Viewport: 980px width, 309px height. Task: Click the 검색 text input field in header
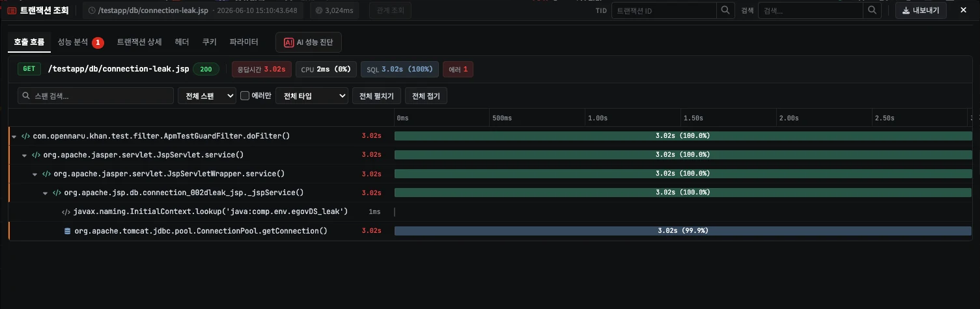pos(811,10)
